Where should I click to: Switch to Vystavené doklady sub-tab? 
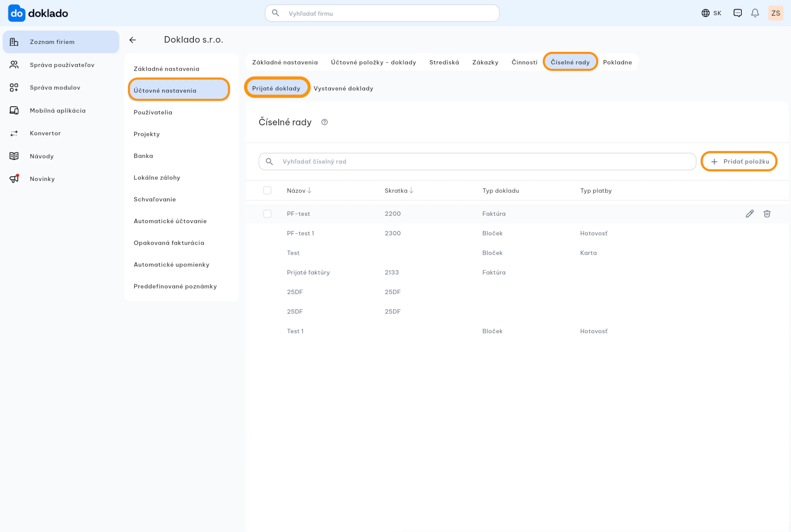343,89
